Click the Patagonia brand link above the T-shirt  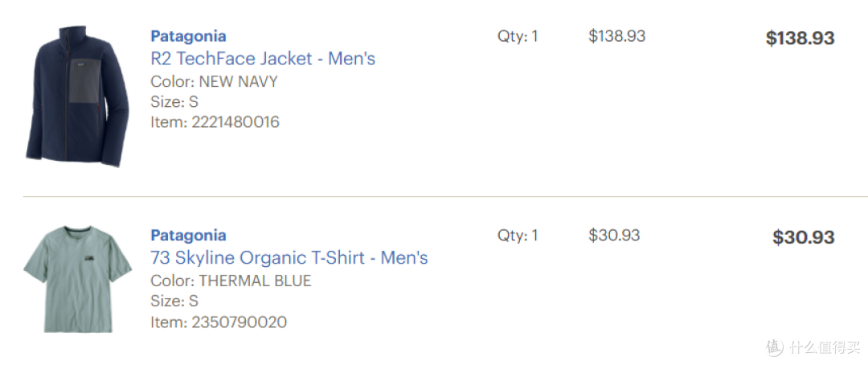pos(188,236)
